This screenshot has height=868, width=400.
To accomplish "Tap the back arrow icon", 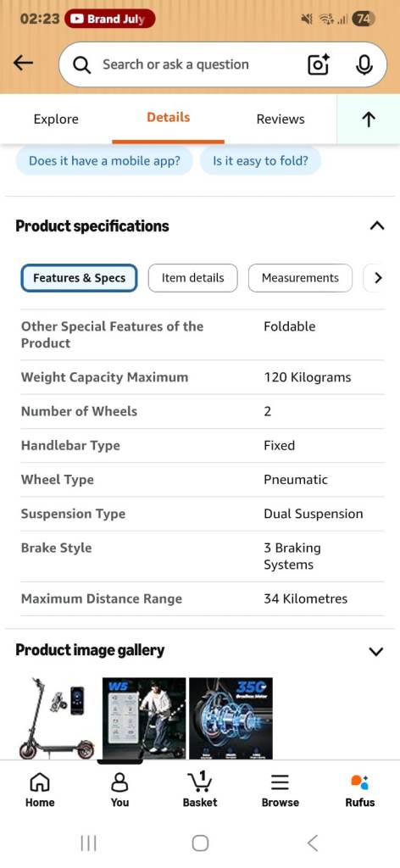I will tap(23, 64).
